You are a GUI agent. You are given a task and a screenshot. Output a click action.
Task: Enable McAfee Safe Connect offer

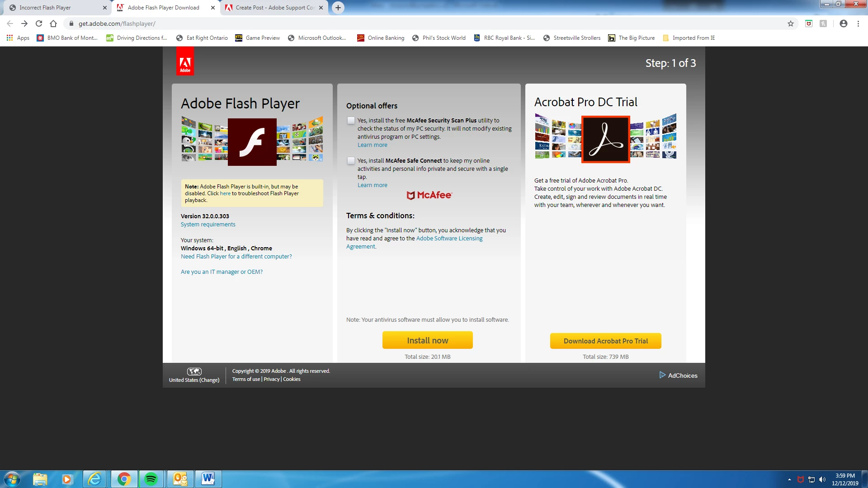(351, 160)
